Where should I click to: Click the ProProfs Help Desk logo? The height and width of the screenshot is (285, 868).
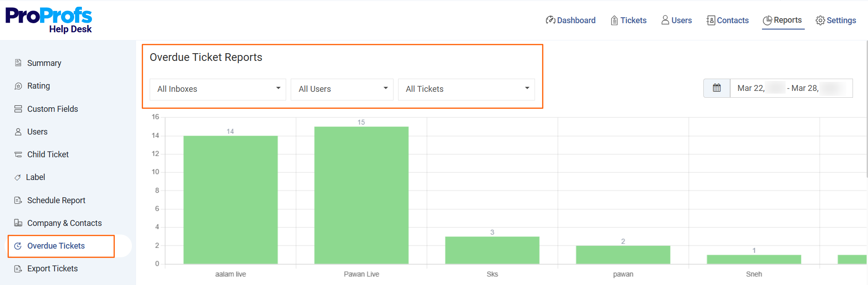click(49, 20)
